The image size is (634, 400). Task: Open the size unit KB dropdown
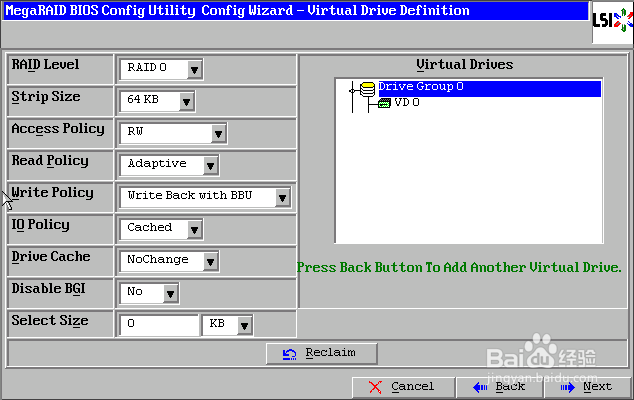(x=228, y=325)
